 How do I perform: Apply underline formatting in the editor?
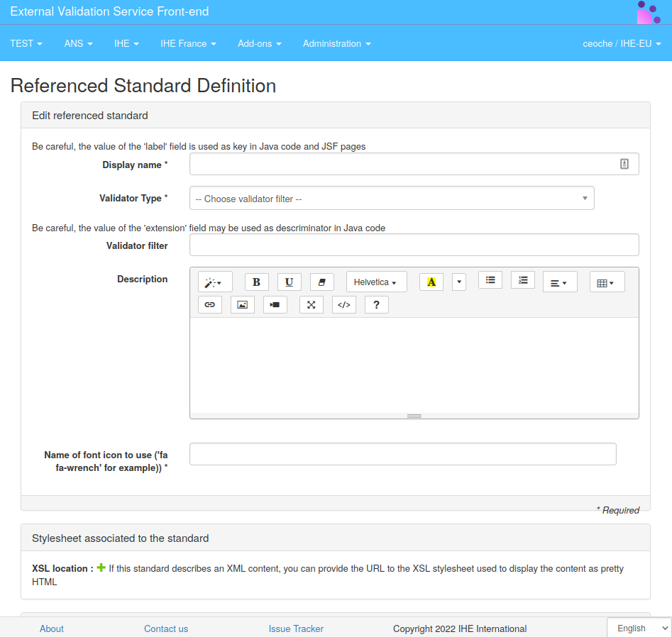(x=289, y=282)
